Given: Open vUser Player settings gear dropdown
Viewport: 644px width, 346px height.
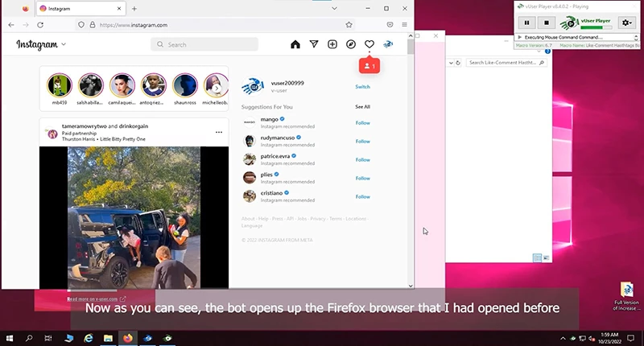Looking at the screenshot, I should tap(627, 23).
